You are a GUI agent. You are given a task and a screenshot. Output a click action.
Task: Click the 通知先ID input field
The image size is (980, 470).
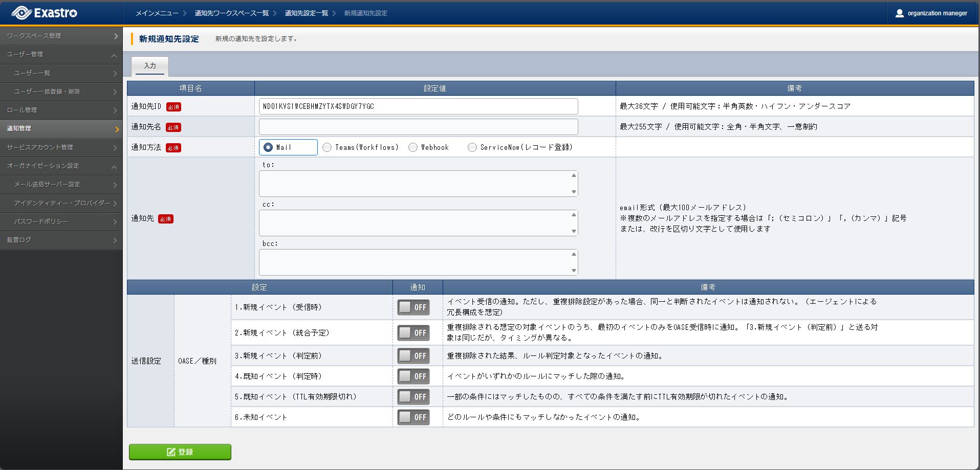coord(419,106)
